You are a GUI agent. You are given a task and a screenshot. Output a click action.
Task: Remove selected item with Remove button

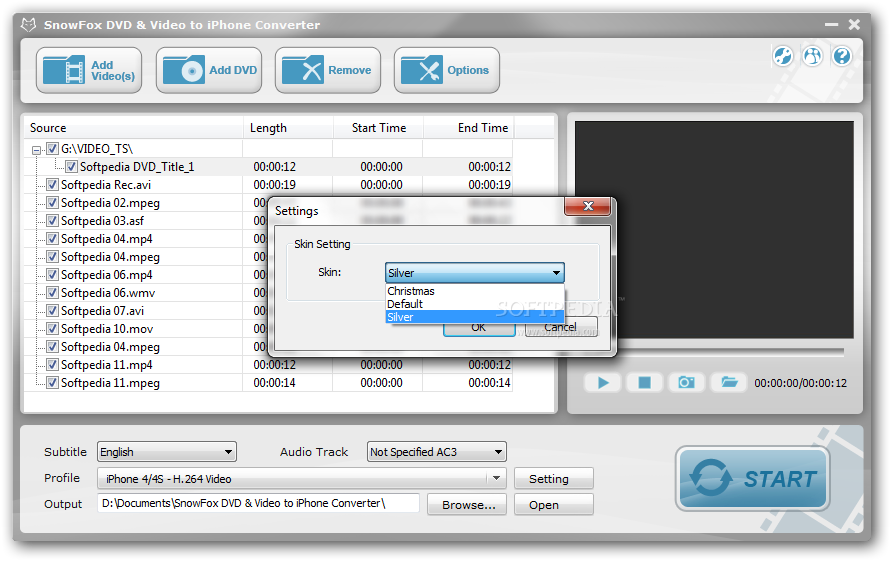pos(328,70)
